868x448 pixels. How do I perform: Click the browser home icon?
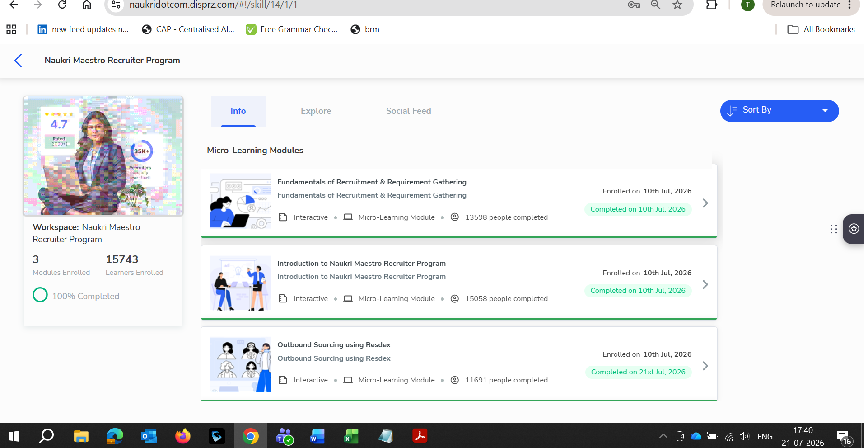click(87, 5)
